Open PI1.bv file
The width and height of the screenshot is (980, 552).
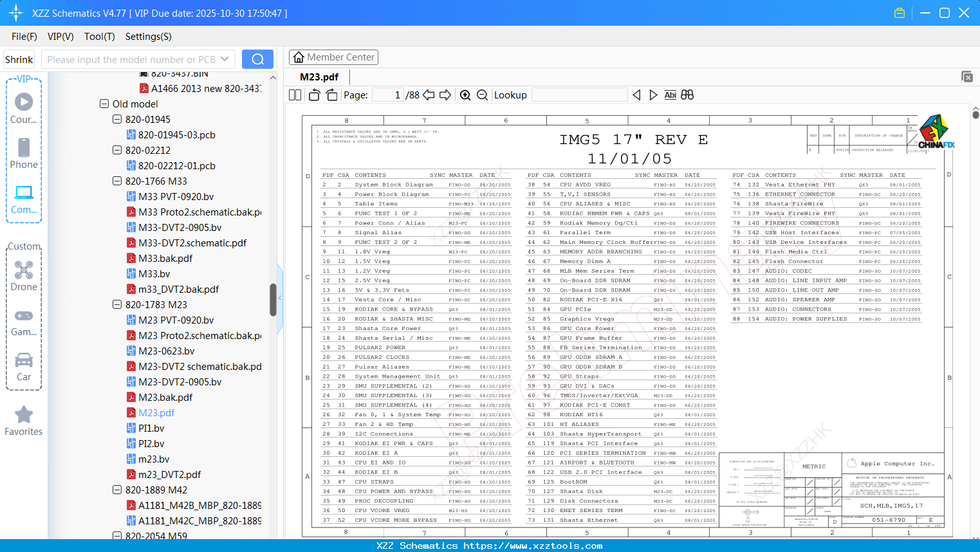[x=145, y=428]
